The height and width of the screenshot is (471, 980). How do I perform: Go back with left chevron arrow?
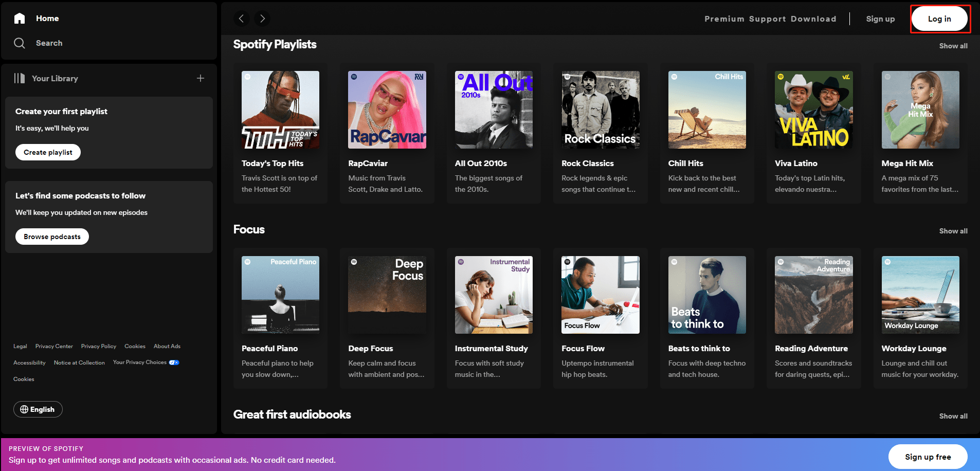coord(242,19)
